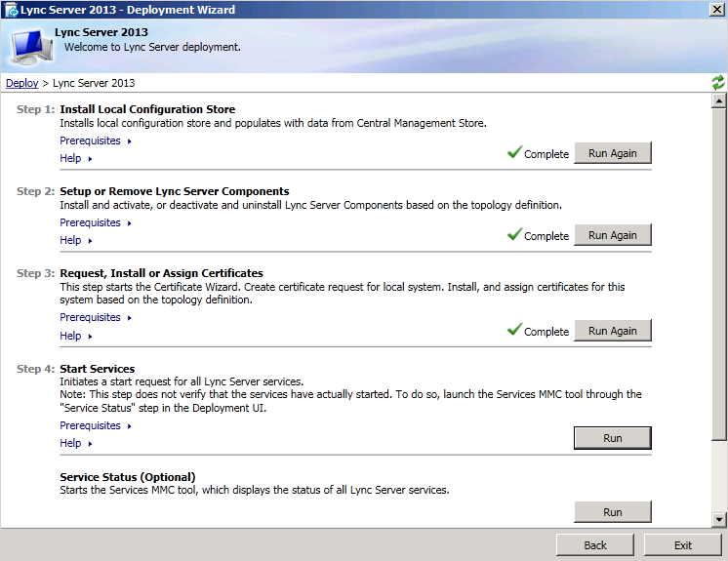The width and height of the screenshot is (728, 561).
Task: Click Step 3 green Complete checkmark
Action: tap(514, 329)
